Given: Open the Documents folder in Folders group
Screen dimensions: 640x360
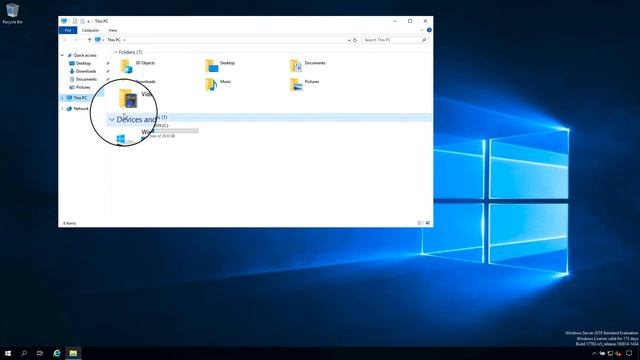Looking at the screenshot, I should click(x=308, y=66).
